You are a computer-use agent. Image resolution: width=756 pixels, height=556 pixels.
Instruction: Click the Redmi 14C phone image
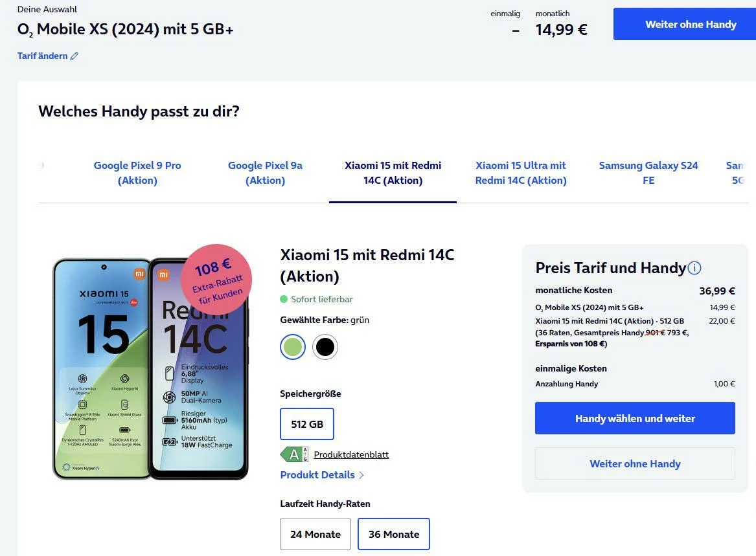tap(199, 388)
